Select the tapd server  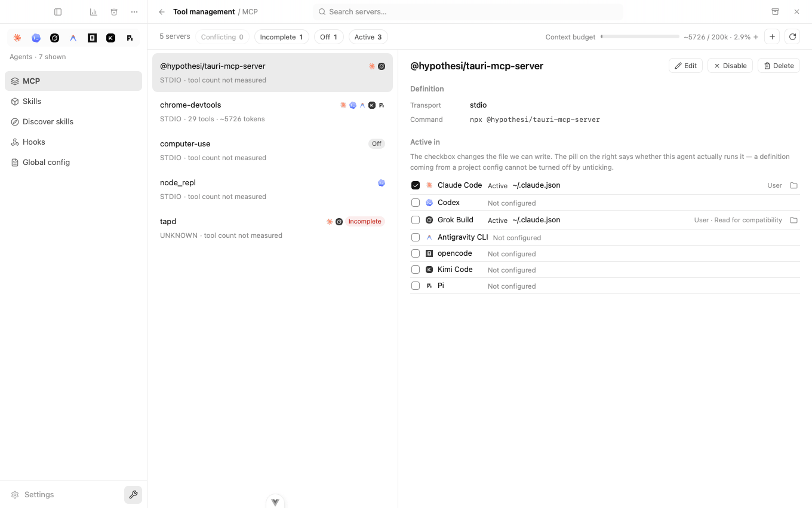click(x=272, y=228)
